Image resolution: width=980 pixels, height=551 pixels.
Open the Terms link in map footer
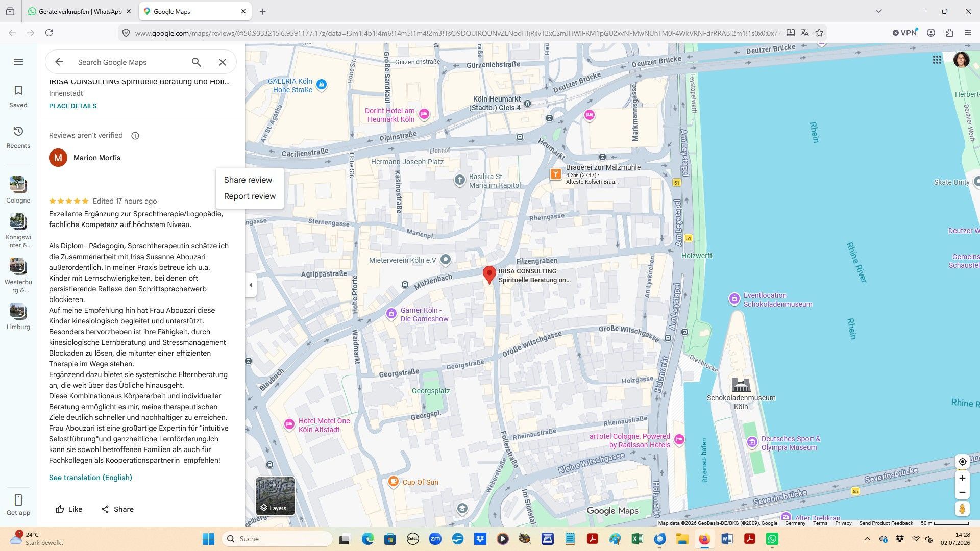[x=820, y=523]
